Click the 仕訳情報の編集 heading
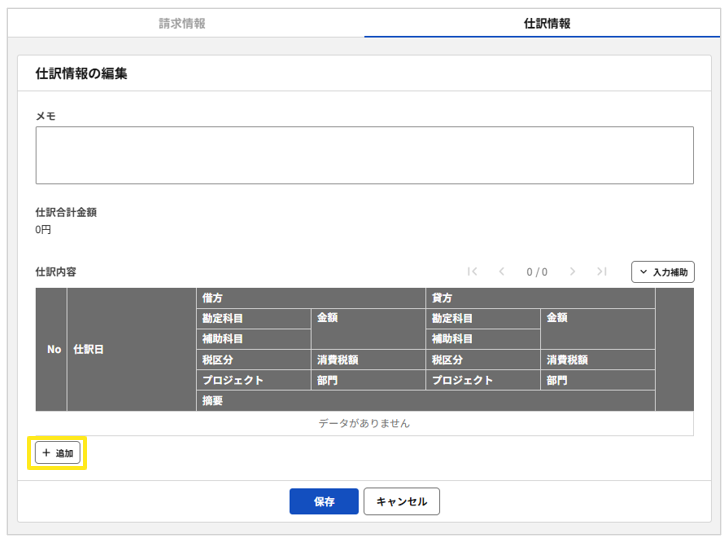 [x=81, y=73]
